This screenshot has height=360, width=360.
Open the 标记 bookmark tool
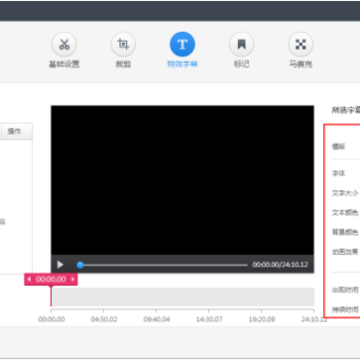click(x=241, y=44)
